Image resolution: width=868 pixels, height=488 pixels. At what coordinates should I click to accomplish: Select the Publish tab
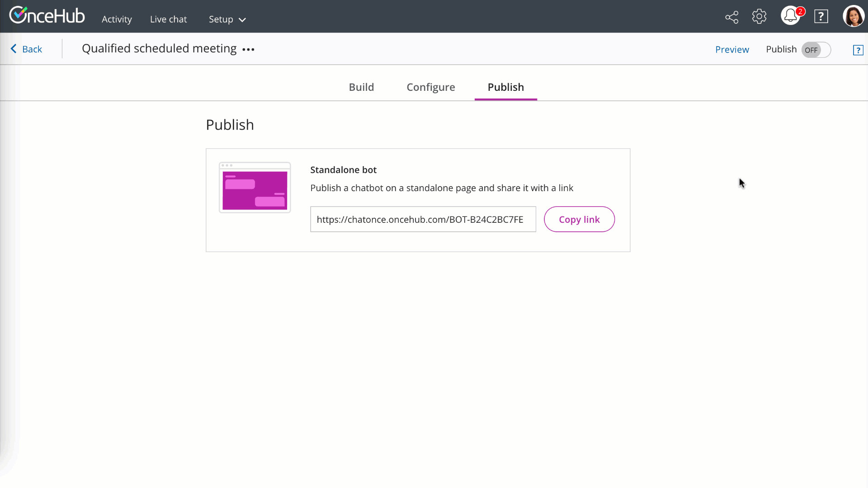pos(505,87)
